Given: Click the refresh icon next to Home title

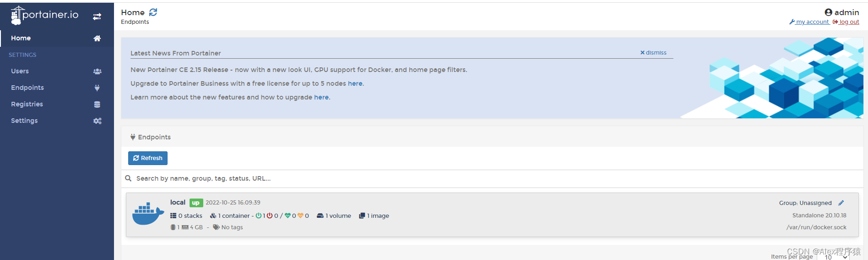Looking at the screenshot, I should [153, 12].
